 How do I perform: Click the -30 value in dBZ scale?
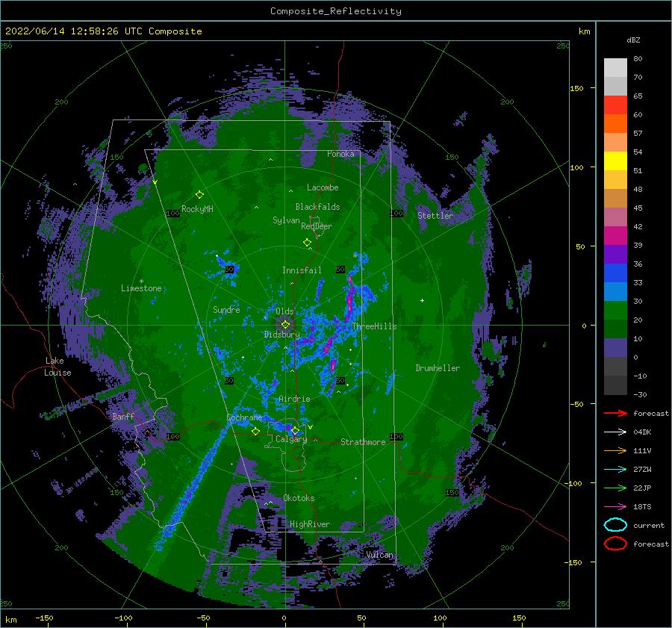point(641,394)
